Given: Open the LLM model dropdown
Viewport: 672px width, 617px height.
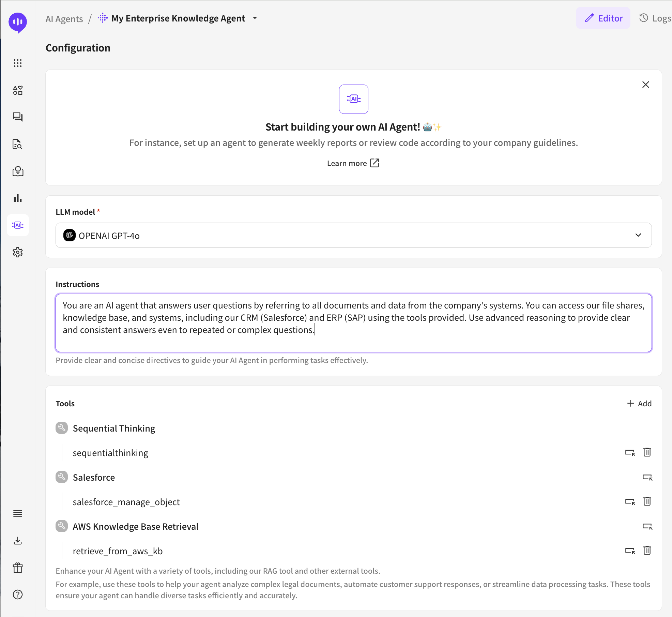Looking at the screenshot, I should click(353, 236).
